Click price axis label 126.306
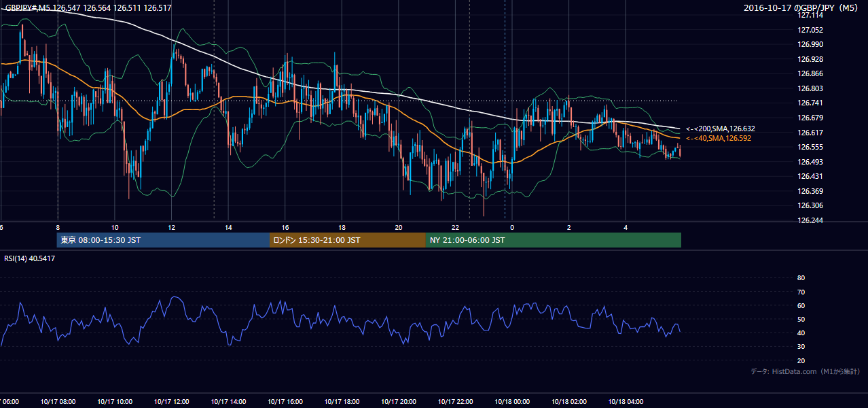The height and width of the screenshot is (408, 868). 810,205
